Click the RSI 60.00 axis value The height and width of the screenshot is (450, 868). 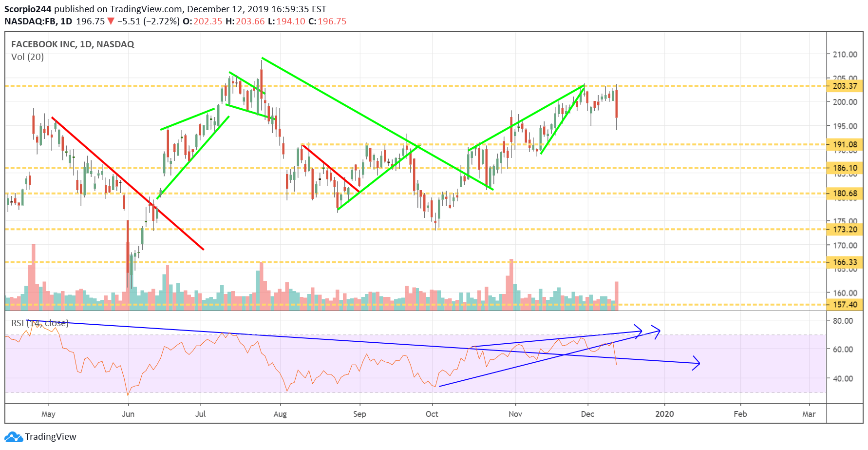843,349
